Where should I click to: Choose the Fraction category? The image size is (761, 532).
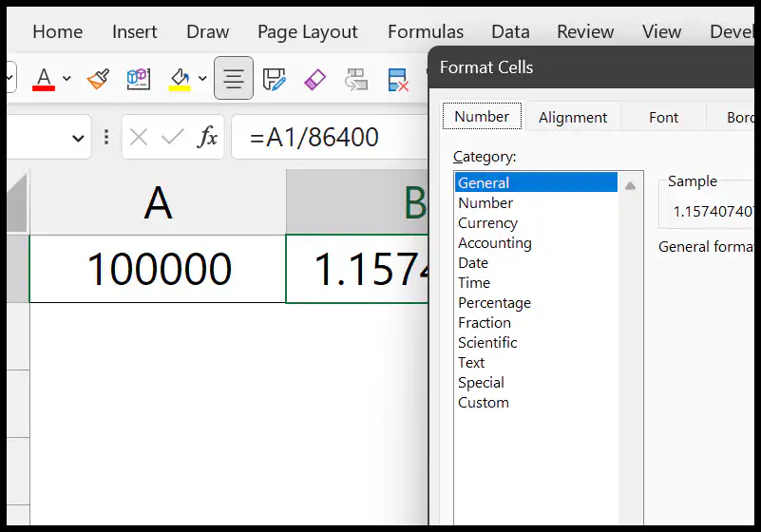[x=536, y=323]
